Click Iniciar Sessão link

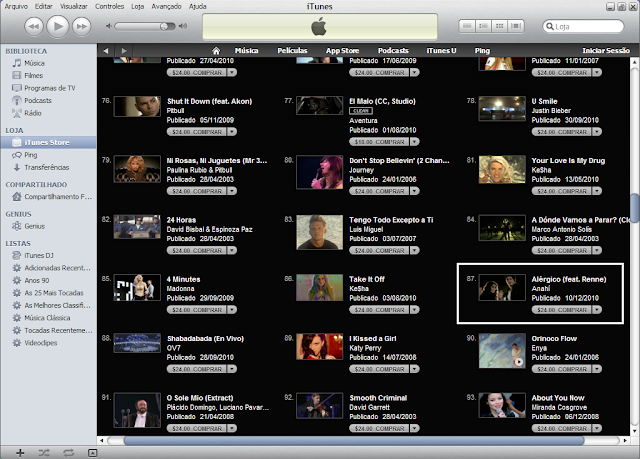pyautogui.click(x=606, y=51)
